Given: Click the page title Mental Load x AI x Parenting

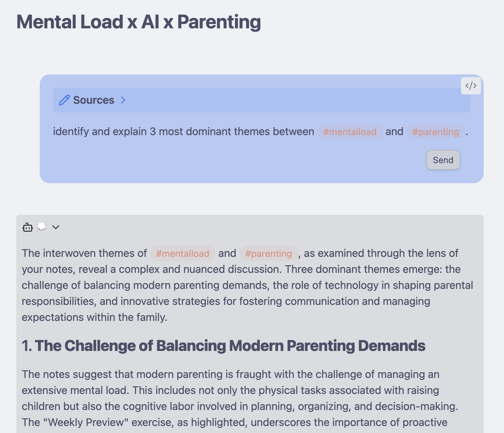Looking at the screenshot, I should (139, 22).
